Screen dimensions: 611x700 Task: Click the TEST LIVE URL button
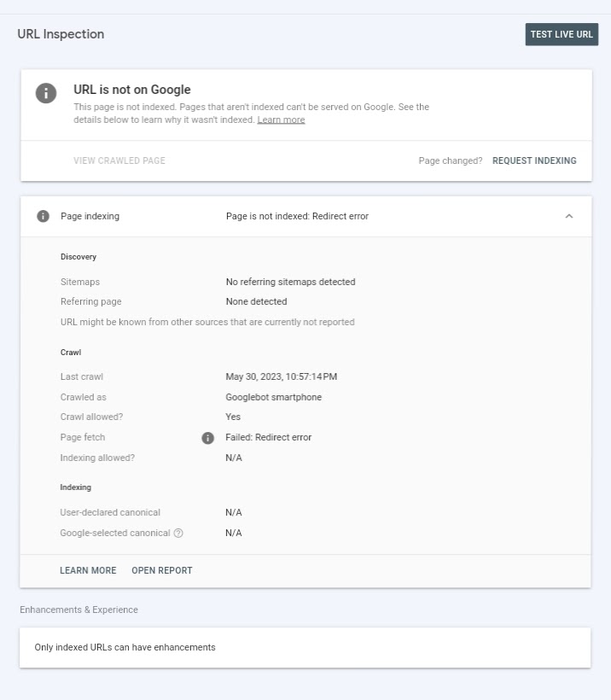pyautogui.click(x=562, y=34)
